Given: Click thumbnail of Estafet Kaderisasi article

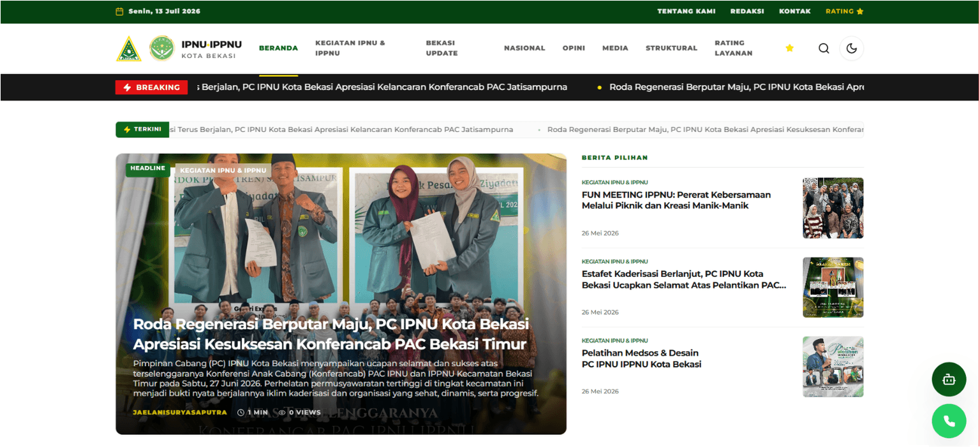Looking at the screenshot, I should click(833, 287).
